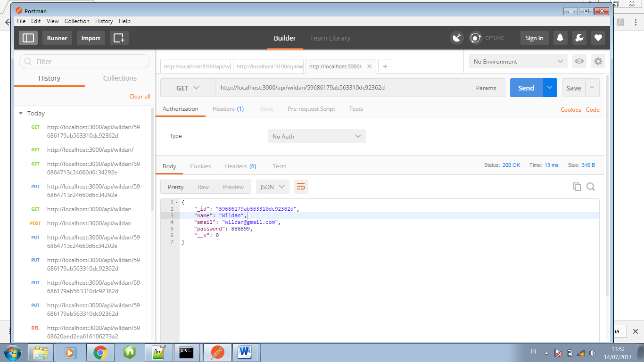Image resolution: width=644 pixels, height=362 pixels.
Task: Expand the Save button dropdown arrow
Action: coord(593,88)
